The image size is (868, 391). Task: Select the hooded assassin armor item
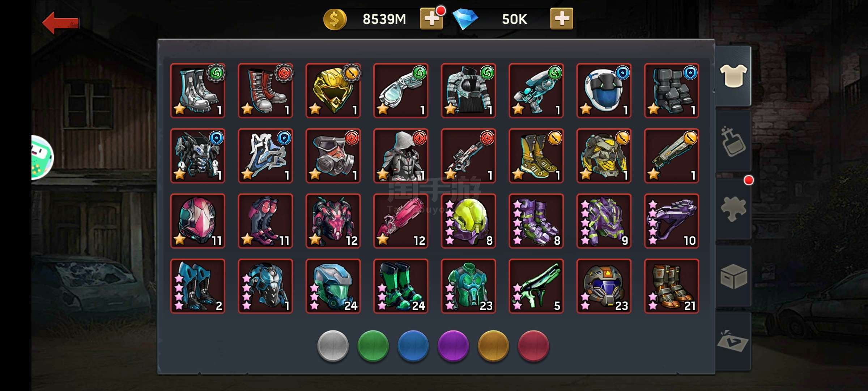(401, 156)
